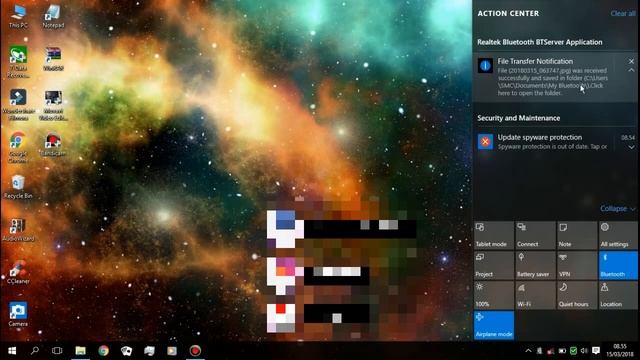Launch CCleaner desktop shortcut
The width and height of the screenshot is (640, 360).
coord(18,272)
